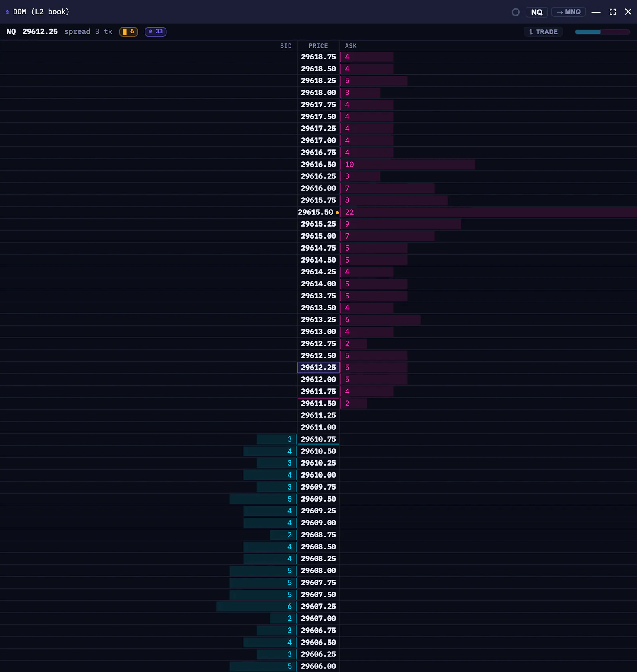Maximize the DOM panel
Screen dimensions: 637x672
[613, 12]
